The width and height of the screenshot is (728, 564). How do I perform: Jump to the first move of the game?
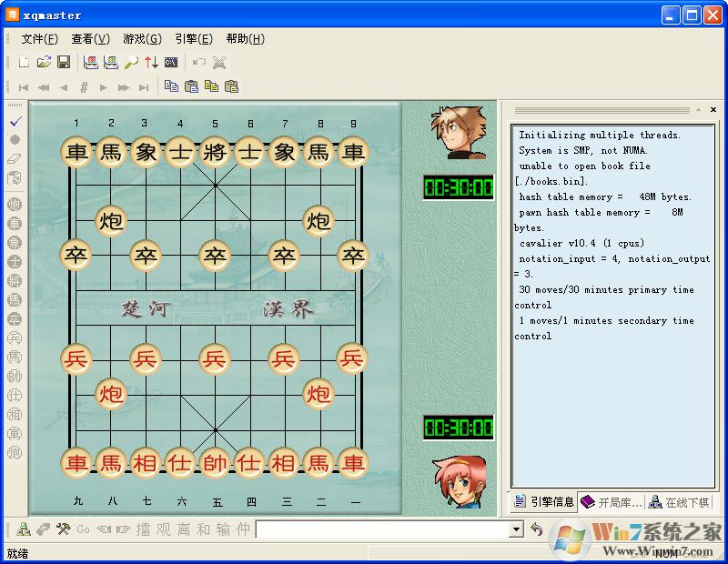24,86
